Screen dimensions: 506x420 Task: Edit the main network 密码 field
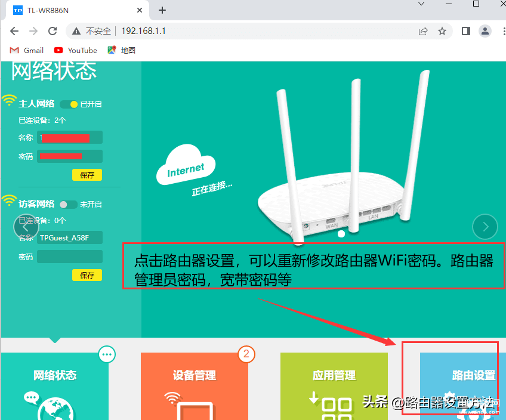pos(70,156)
